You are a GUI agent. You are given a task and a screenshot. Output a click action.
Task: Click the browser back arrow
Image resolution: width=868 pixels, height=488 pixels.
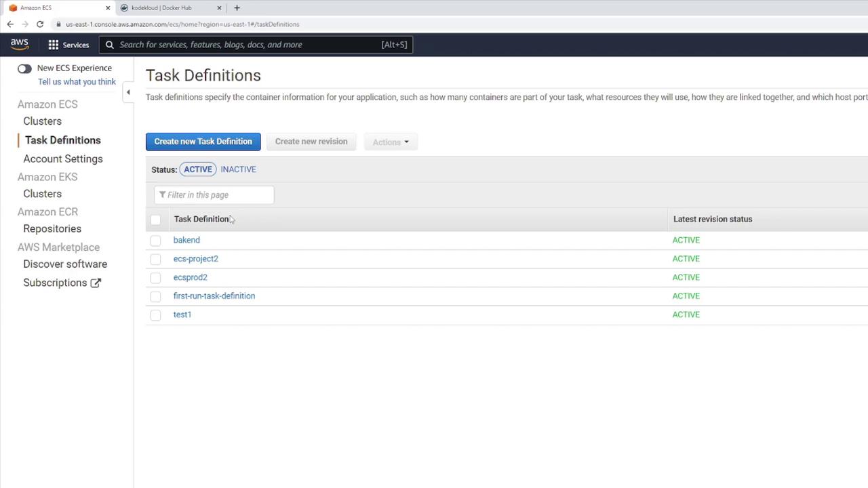[x=10, y=24]
